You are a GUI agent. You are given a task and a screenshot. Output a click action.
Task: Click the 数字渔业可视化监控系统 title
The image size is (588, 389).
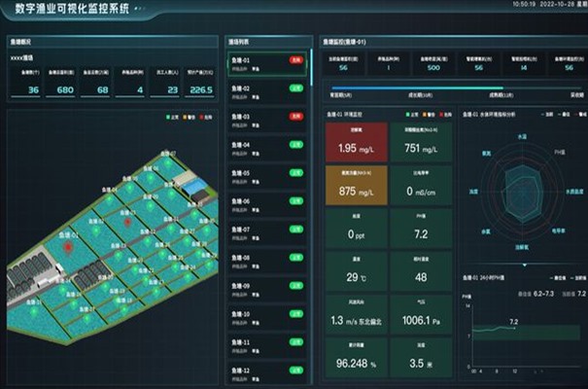pyautogui.click(x=72, y=8)
